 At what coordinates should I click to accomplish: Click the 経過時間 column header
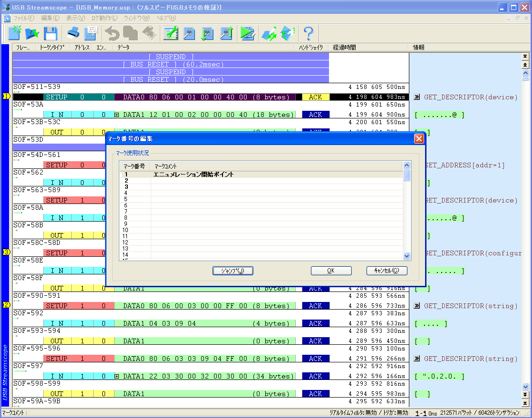pyautogui.click(x=369, y=48)
